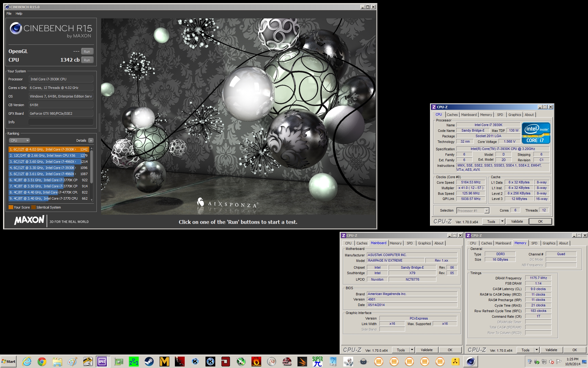Launch ASUS GPU Tweak from taskbar
Viewport: 588px width, 368px height.
click(x=287, y=362)
